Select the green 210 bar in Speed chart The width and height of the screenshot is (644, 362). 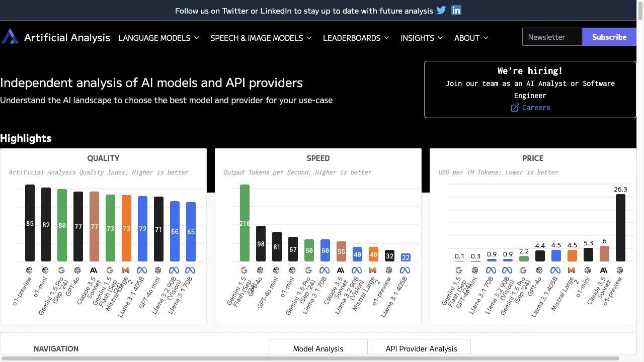point(245,223)
